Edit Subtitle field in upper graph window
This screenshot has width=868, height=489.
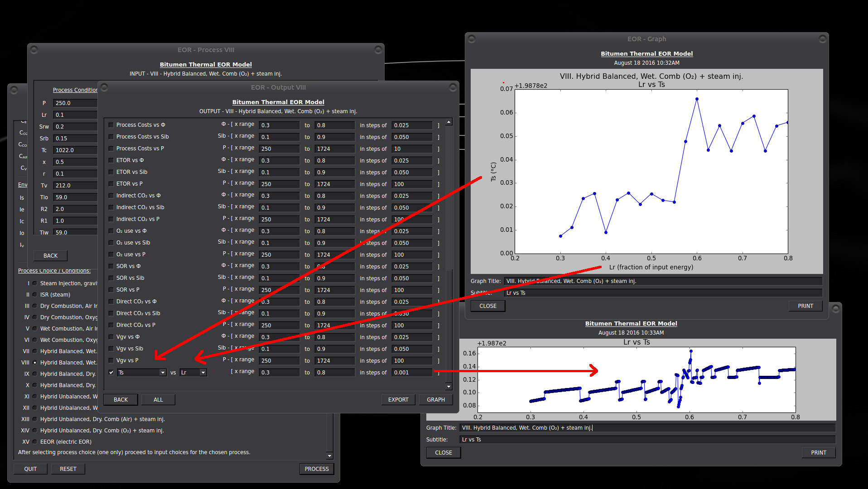click(663, 293)
